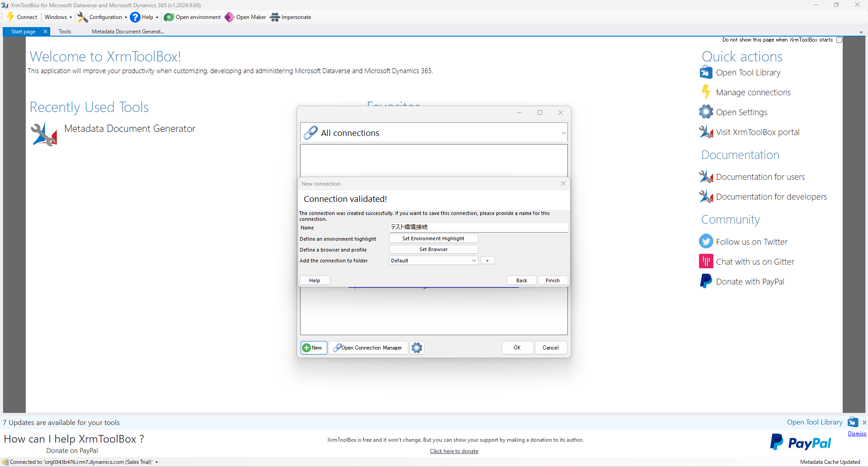
Task: Click Set Browser button
Action: [433, 249]
